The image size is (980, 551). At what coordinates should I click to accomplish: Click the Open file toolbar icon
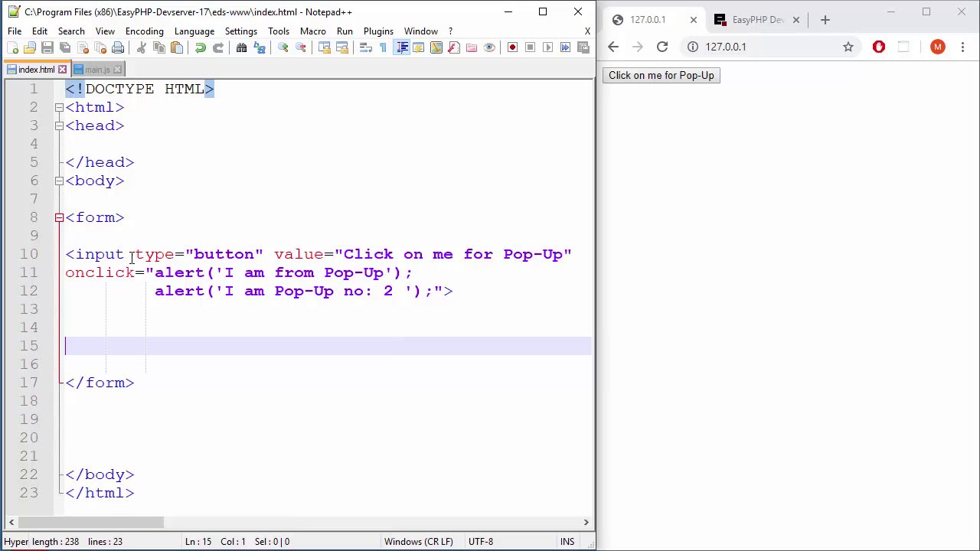pyautogui.click(x=30, y=47)
